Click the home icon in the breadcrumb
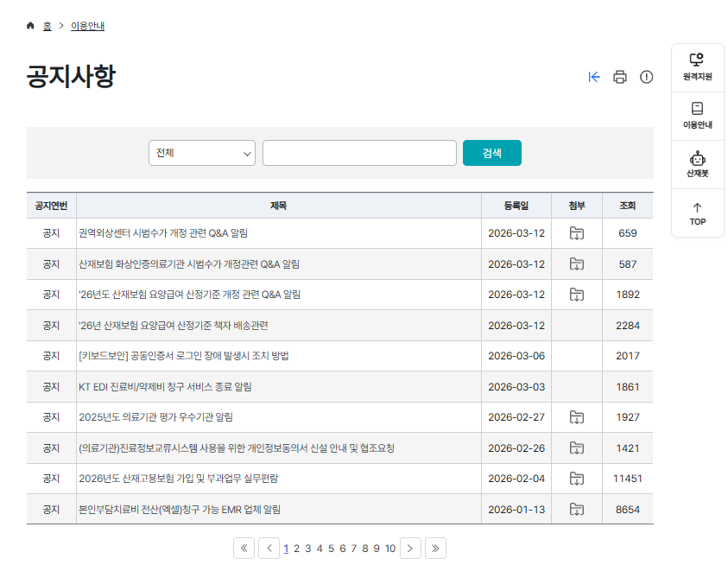This screenshot has height=565, width=728. pyautogui.click(x=29, y=26)
